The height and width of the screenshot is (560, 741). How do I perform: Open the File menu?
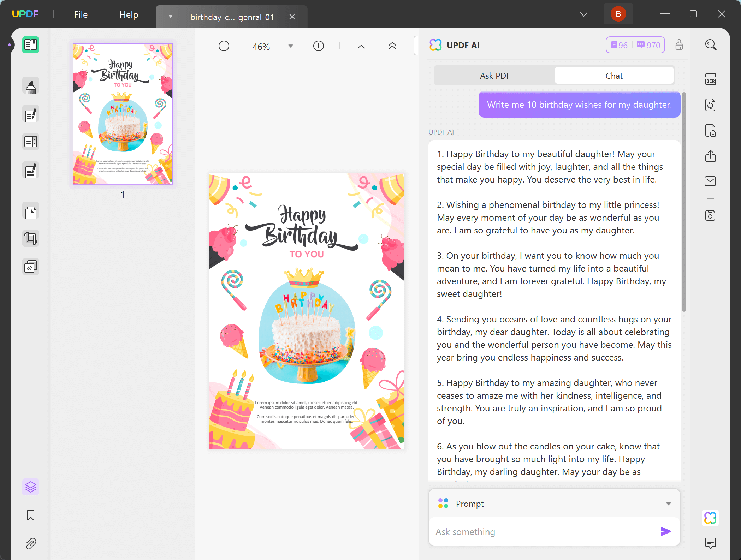coord(81,14)
